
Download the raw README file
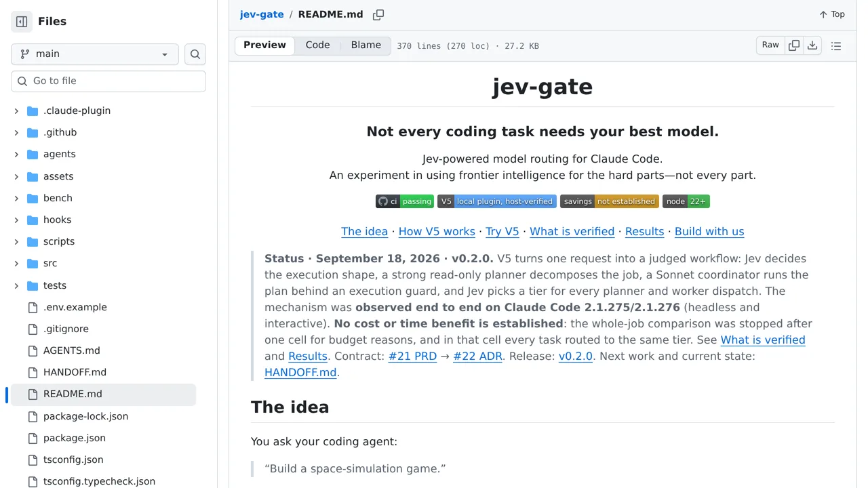point(812,45)
